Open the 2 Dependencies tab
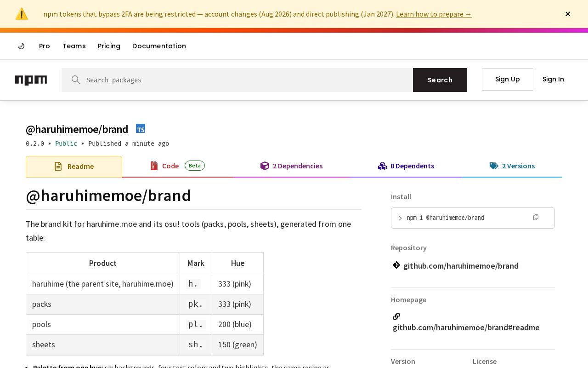The width and height of the screenshot is (588, 368). 291,166
